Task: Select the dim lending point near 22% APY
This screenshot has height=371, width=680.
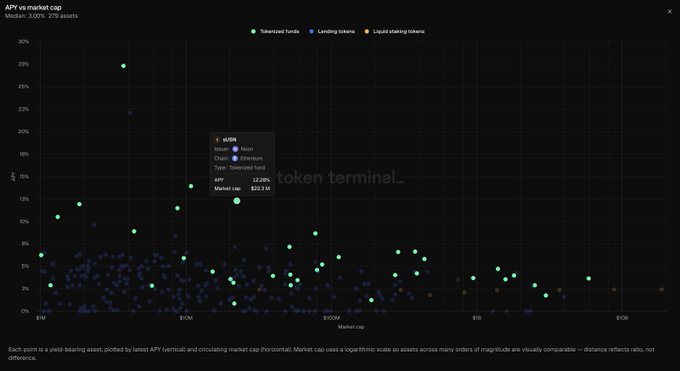Action: click(x=130, y=113)
